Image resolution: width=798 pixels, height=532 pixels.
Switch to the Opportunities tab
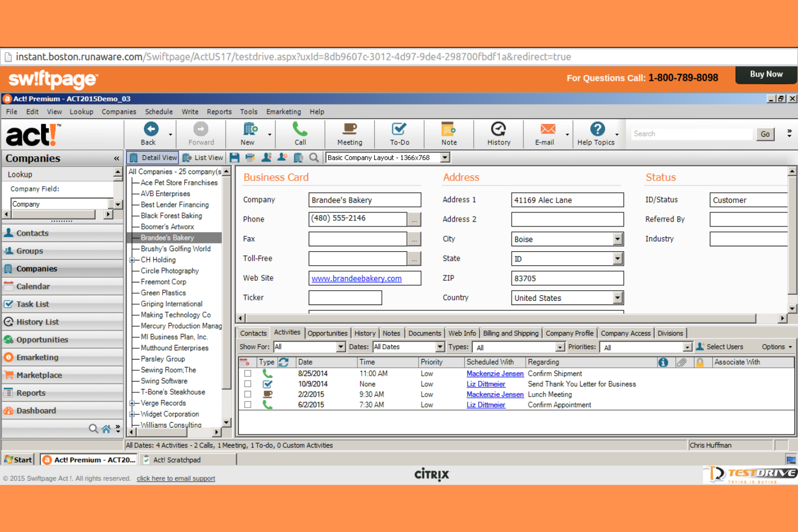(x=327, y=333)
